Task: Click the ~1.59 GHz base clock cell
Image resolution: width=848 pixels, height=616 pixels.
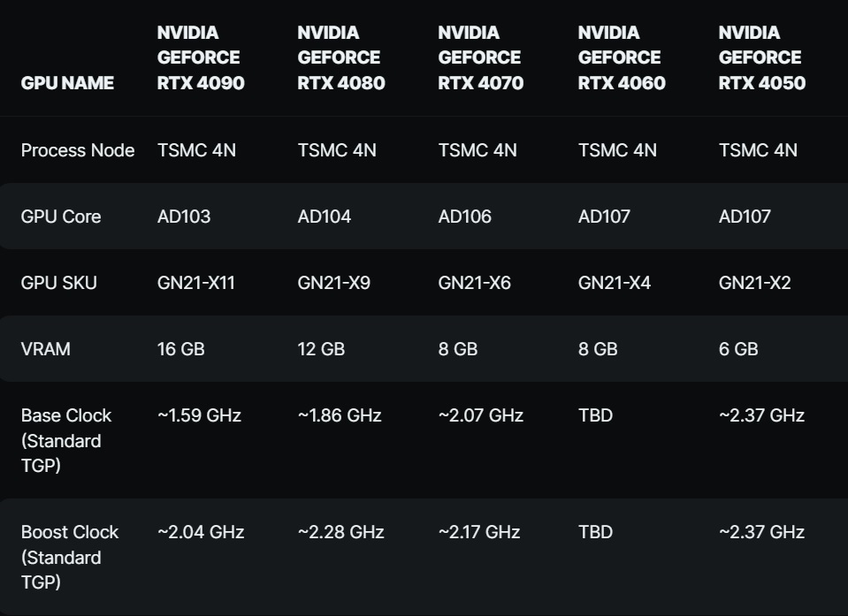Action: click(199, 415)
